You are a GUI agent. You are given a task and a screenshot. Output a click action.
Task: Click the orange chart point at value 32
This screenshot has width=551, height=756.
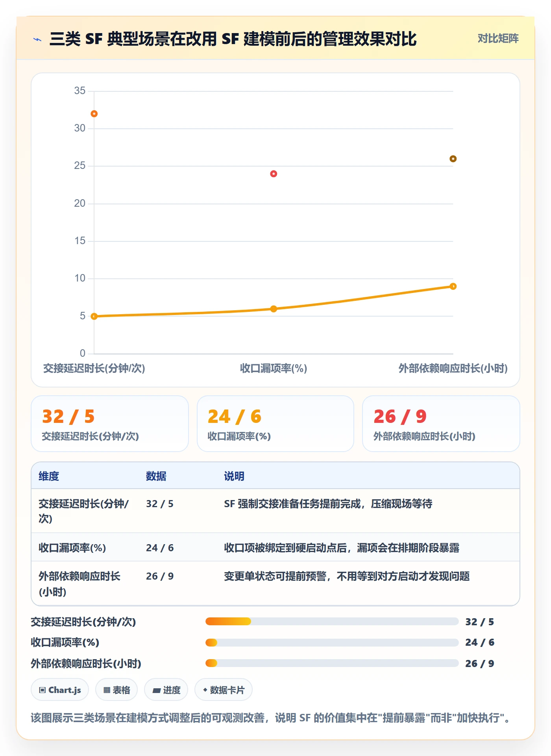coord(94,114)
